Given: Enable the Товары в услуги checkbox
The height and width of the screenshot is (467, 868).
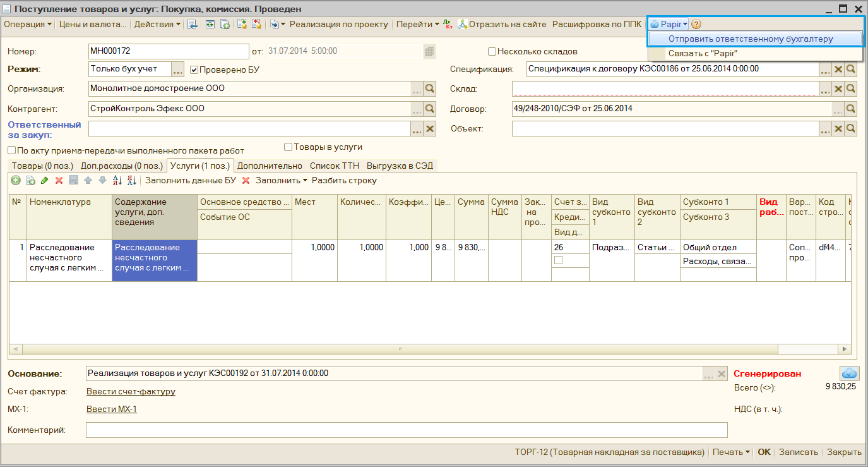Looking at the screenshot, I should 288,147.
